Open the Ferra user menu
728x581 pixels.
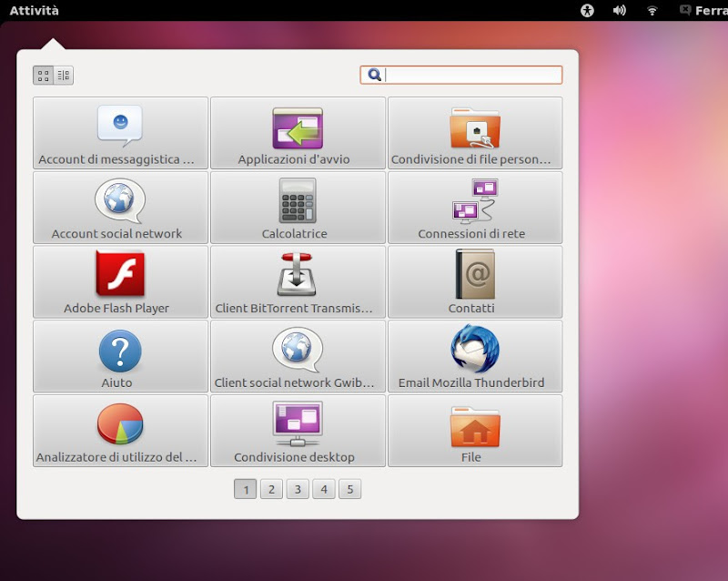click(x=703, y=10)
